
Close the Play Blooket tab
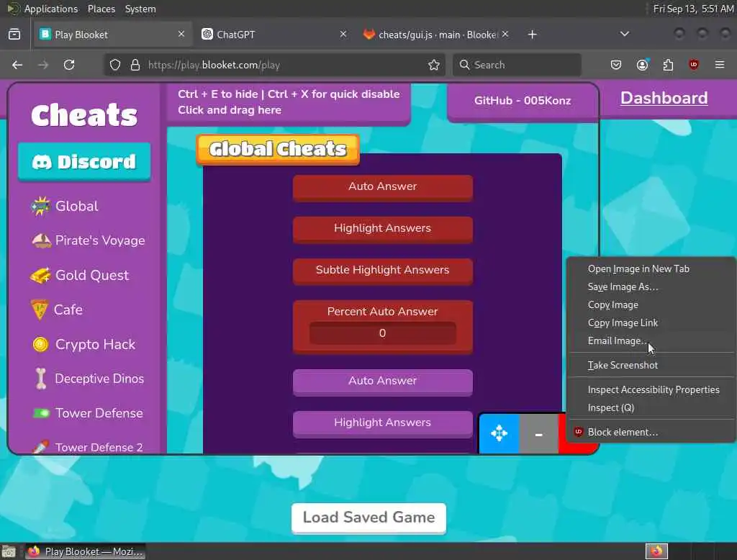pos(181,34)
